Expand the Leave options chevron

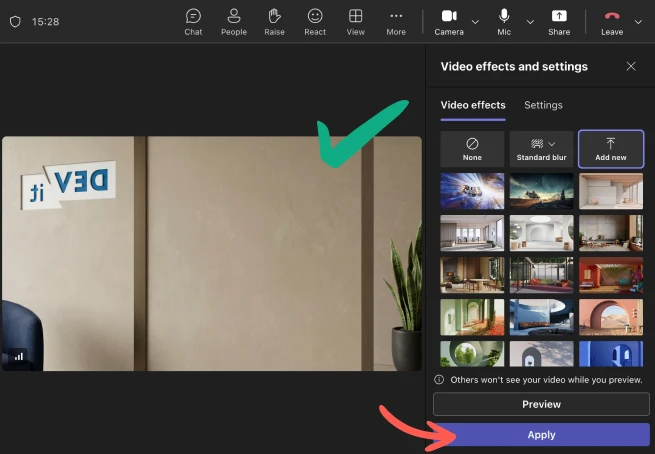tap(638, 22)
